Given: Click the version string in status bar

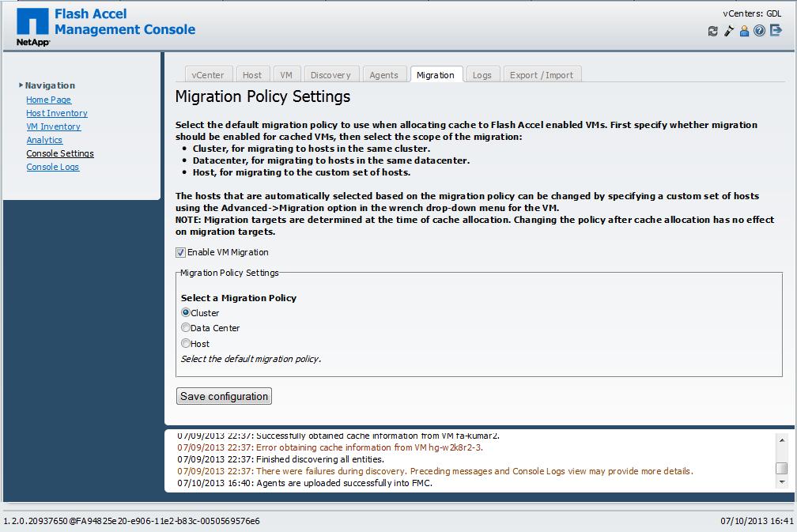Looking at the screenshot, I should [131, 521].
